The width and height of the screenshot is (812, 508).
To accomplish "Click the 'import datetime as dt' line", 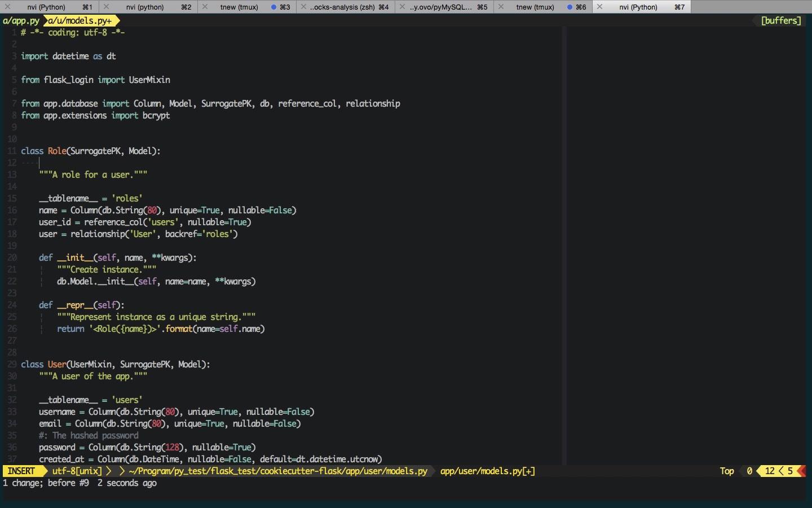I will 68,56.
